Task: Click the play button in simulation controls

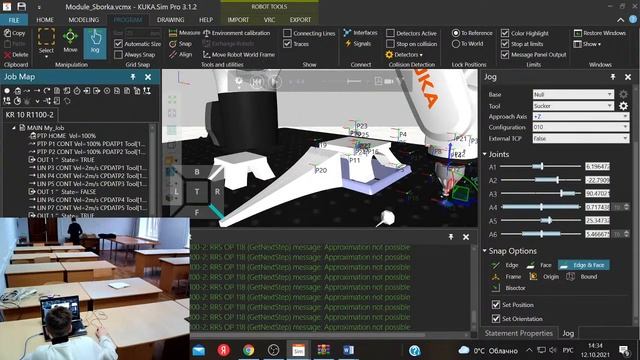Action: point(276,82)
